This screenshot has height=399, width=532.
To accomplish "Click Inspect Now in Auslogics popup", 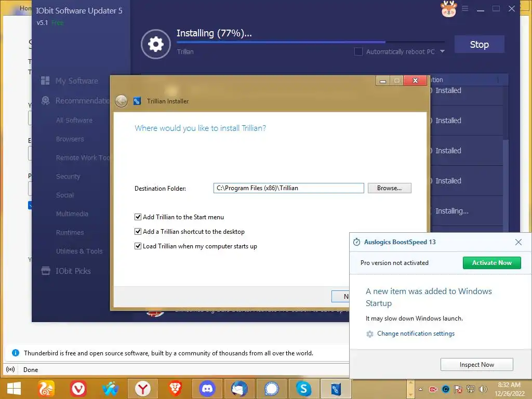I will pyautogui.click(x=477, y=364).
